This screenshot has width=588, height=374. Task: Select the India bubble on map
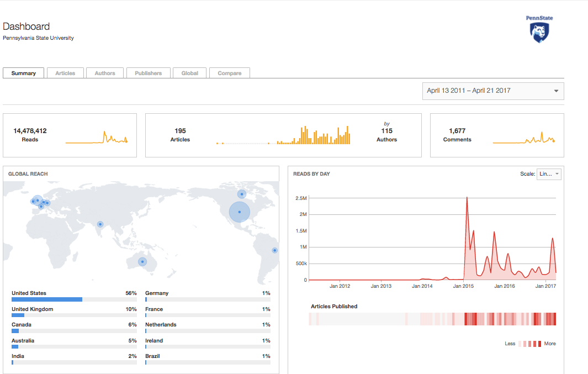coord(100,224)
